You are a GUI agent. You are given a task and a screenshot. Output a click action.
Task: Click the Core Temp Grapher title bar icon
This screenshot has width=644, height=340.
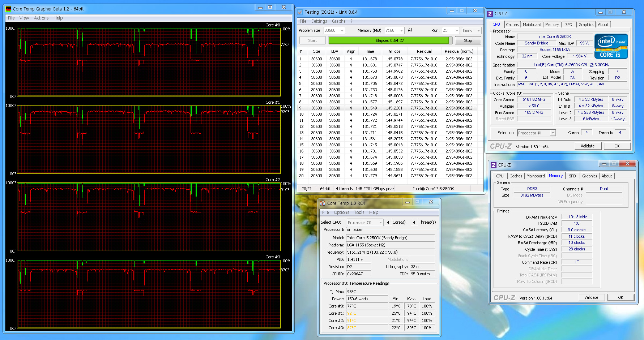click(x=8, y=9)
